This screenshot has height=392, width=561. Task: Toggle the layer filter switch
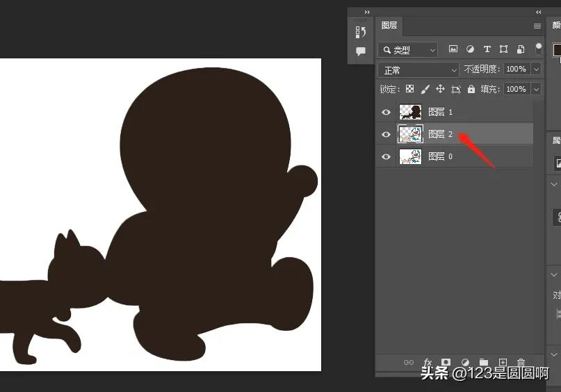[x=539, y=49]
